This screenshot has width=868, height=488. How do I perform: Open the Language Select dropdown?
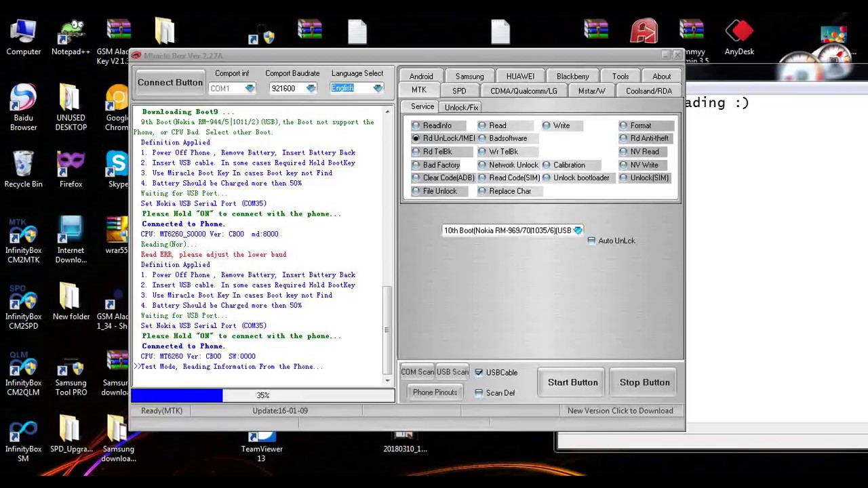click(x=378, y=88)
